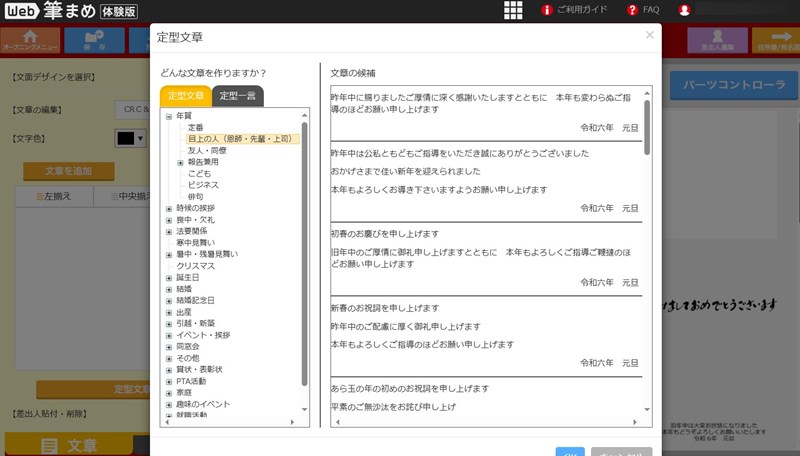
Task: Expand the 法要関係 tree node
Action: point(169,232)
